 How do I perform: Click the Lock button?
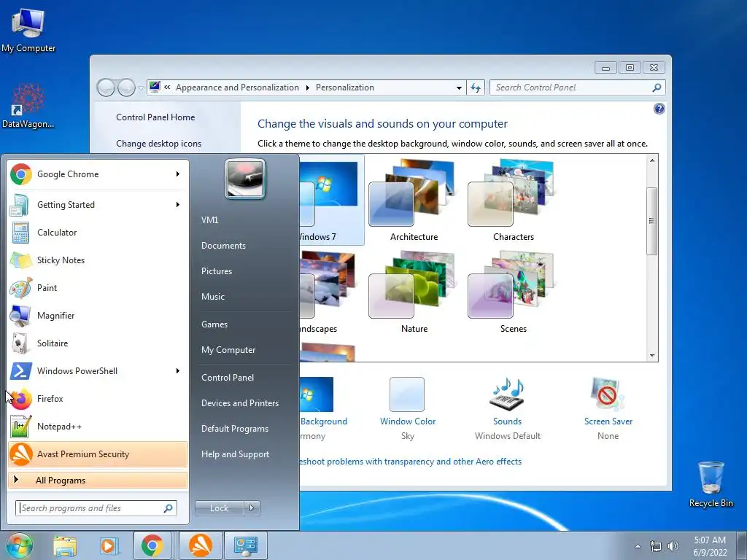[x=220, y=508]
